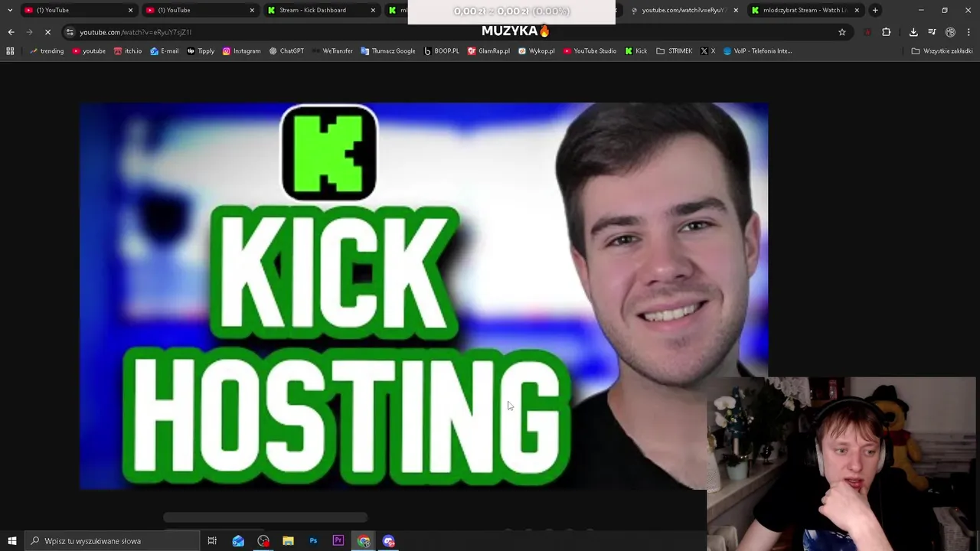Open a new browser tab

pyautogui.click(x=875, y=10)
